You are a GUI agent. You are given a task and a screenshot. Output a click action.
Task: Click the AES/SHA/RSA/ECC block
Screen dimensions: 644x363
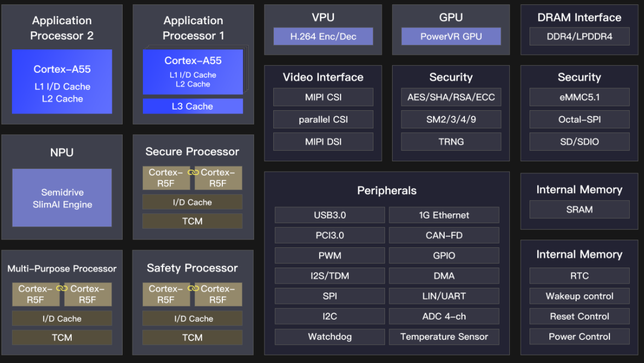(x=451, y=98)
